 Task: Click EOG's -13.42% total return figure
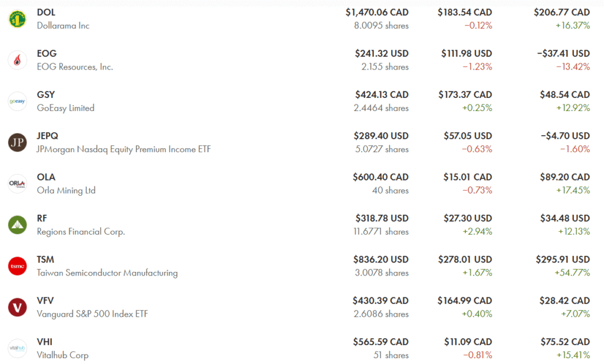point(572,67)
